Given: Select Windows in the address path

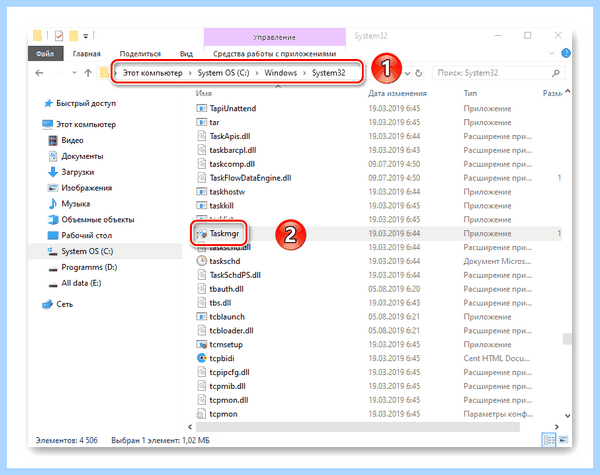Looking at the screenshot, I should 280,73.
